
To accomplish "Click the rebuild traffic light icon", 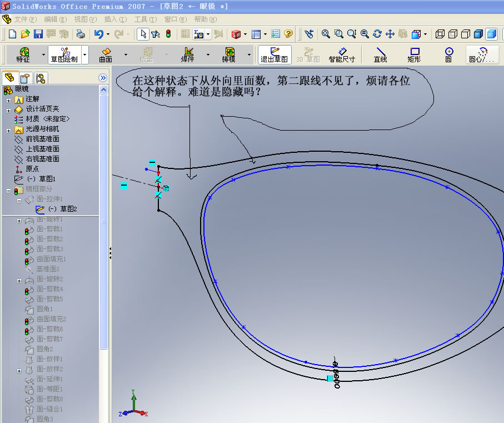I will pos(168,34).
